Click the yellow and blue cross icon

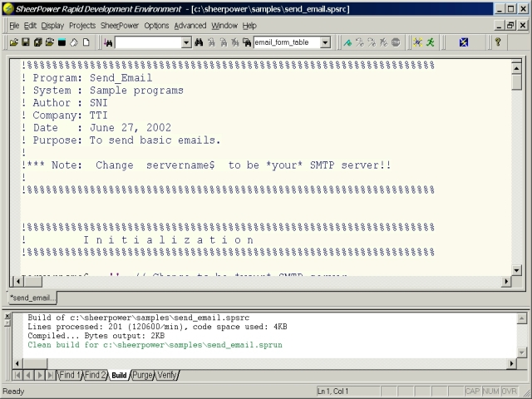tap(417, 42)
